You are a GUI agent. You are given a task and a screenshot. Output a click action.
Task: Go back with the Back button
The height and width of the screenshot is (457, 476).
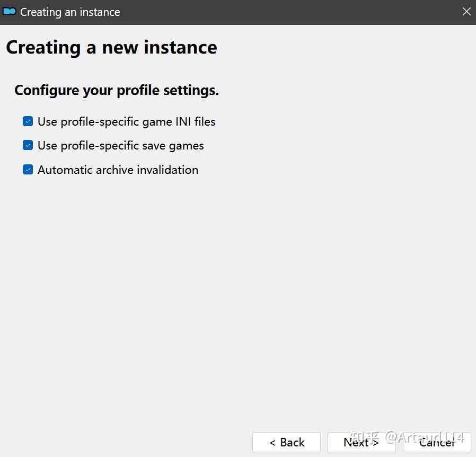coord(286,442)
